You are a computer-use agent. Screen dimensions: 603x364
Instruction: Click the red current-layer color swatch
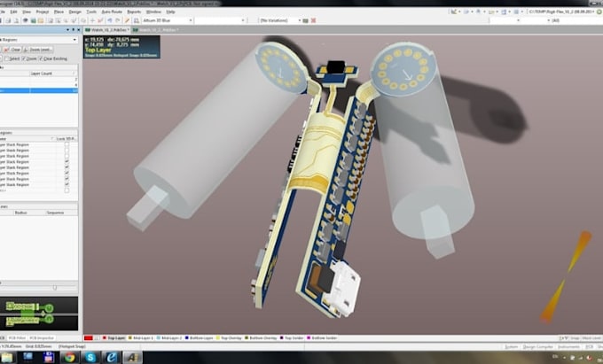pos(88,338)
